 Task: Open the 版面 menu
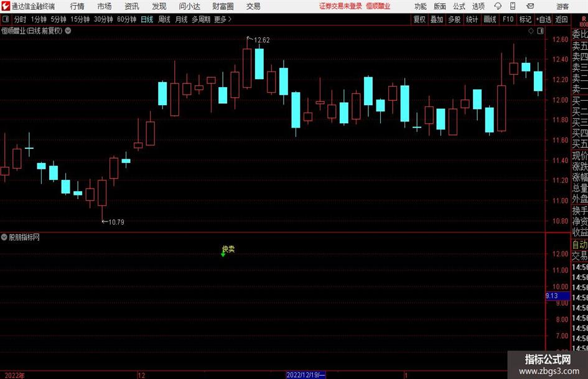point(439,6)
